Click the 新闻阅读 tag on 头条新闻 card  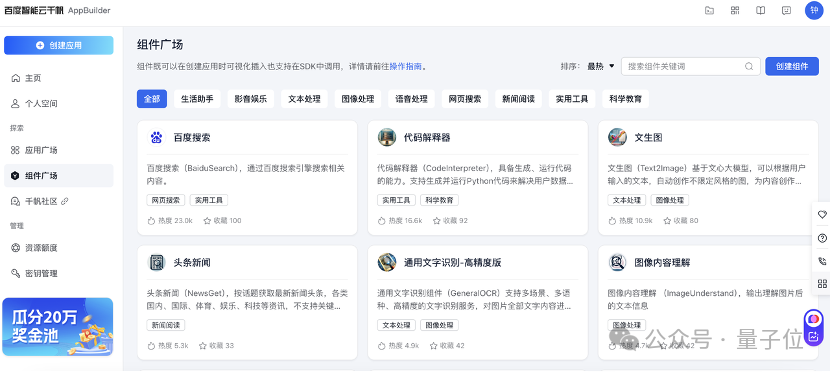(166, 325)
